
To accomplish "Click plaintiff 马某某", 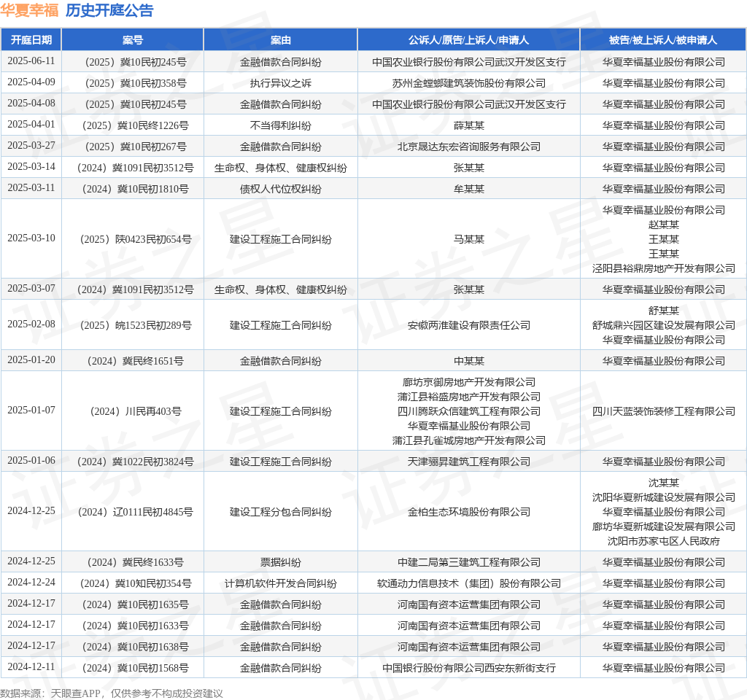I will coord(469,239).
